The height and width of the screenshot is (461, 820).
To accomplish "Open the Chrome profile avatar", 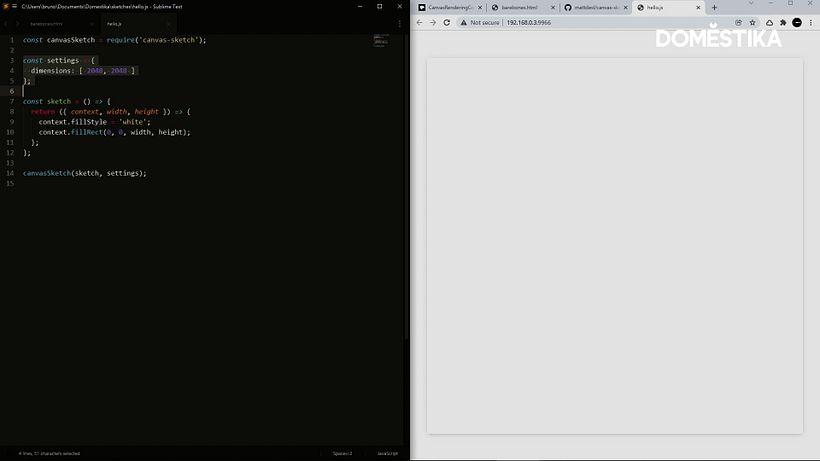I will (797, 22).
